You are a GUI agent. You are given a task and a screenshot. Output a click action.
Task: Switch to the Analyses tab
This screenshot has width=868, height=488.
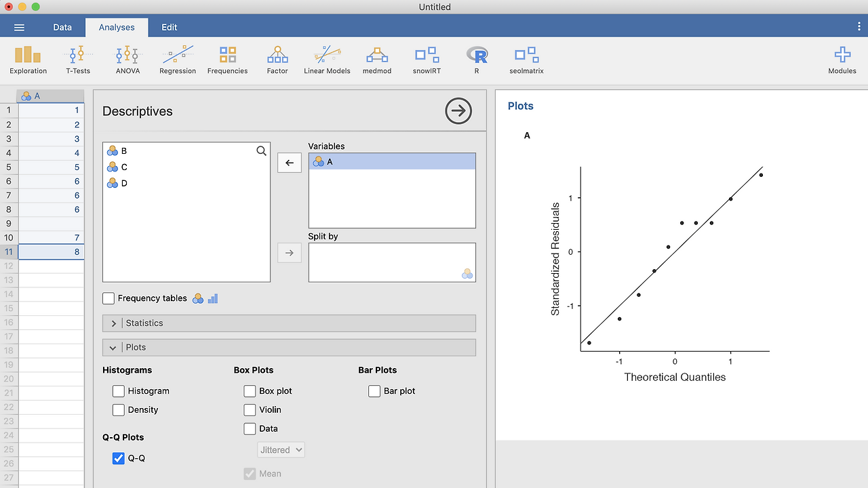(117, 27)
